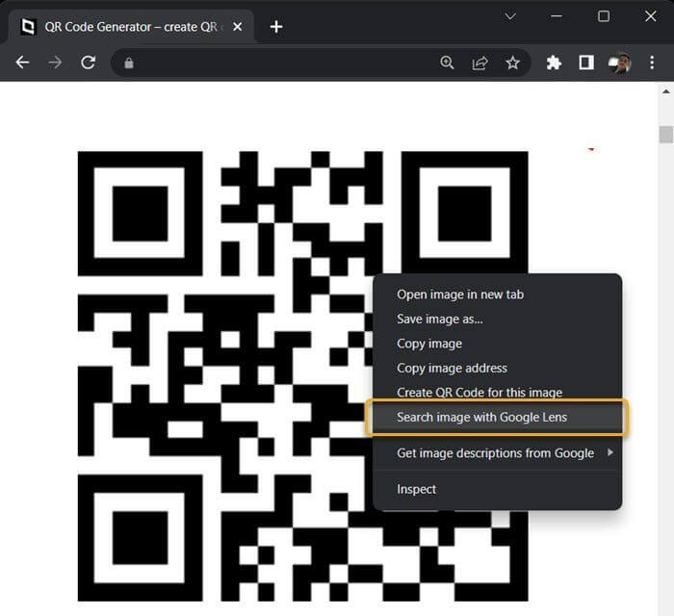Click the forward navigation arrow
Viewport: 674px width, 616px height.
tap(55, 63)
